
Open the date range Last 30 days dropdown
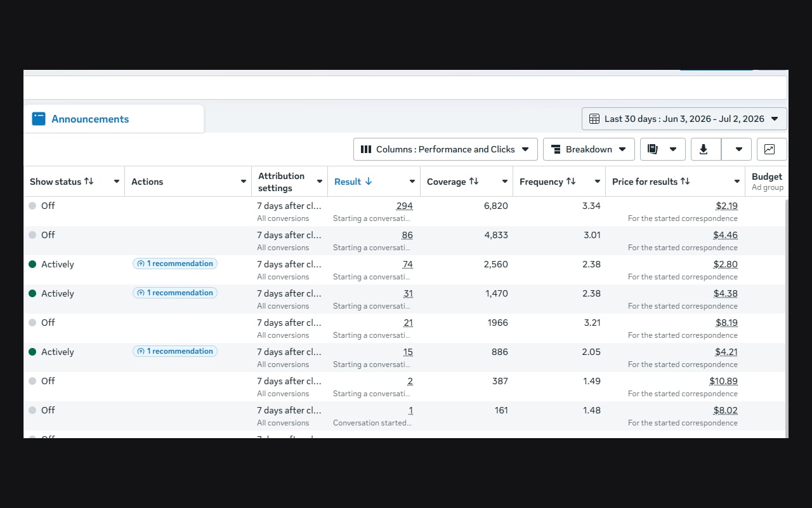684,119
